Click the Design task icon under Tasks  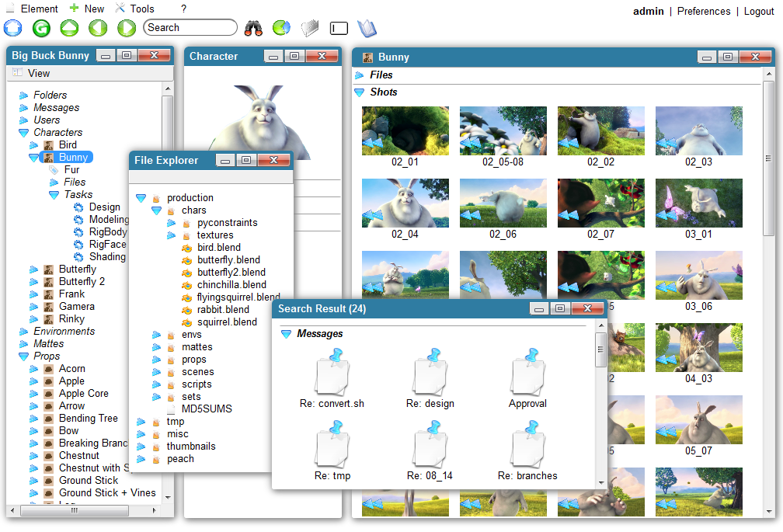[x=78, y=207]
